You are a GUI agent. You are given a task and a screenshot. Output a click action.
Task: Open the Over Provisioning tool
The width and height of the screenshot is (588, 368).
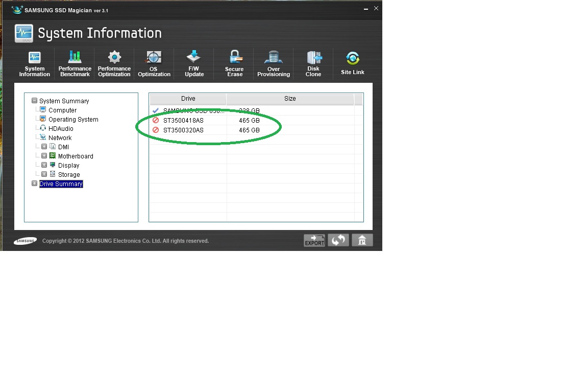tap(274, 64)
